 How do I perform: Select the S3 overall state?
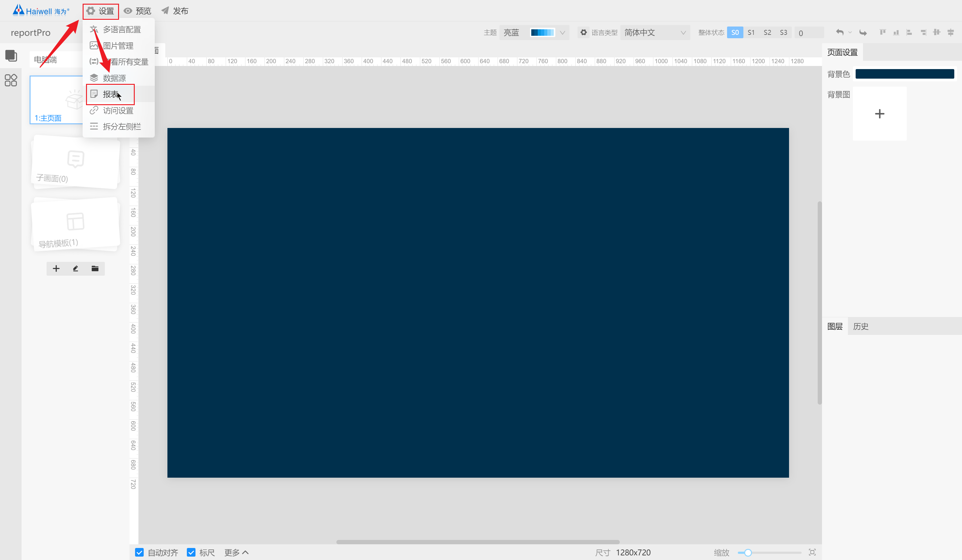[783, 32]
